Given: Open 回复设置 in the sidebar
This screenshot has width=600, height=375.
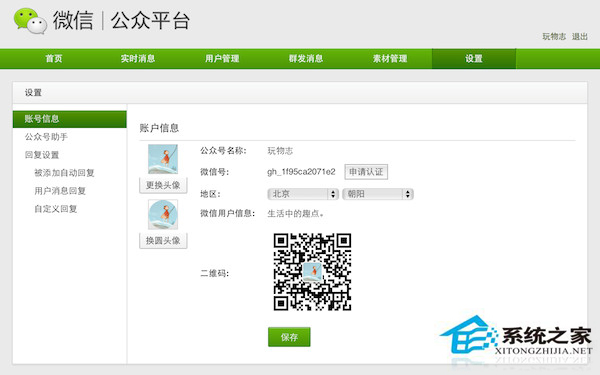Looking at the screenshot, I should click(42, 155).
